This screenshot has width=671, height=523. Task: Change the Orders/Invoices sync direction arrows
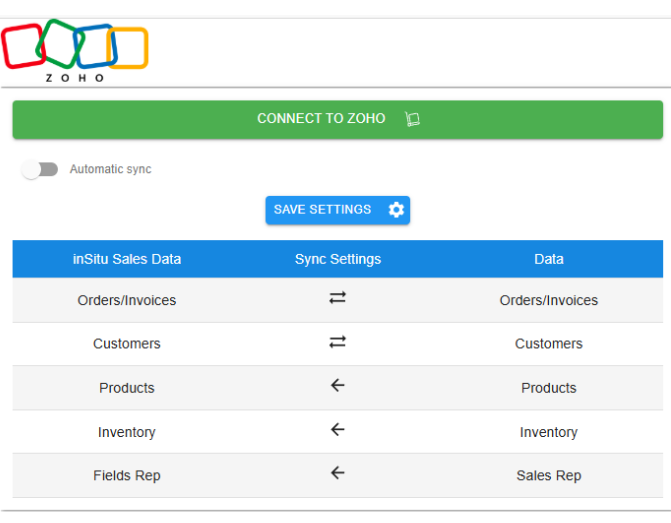[338, 297]
